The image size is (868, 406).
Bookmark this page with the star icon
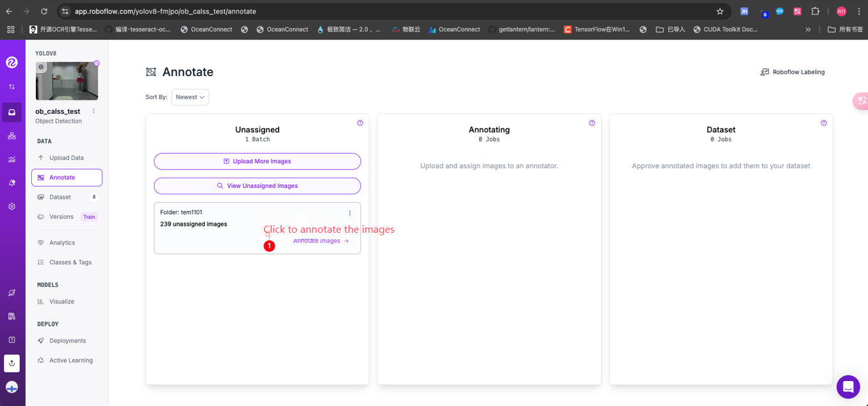(x=720, y=12)
